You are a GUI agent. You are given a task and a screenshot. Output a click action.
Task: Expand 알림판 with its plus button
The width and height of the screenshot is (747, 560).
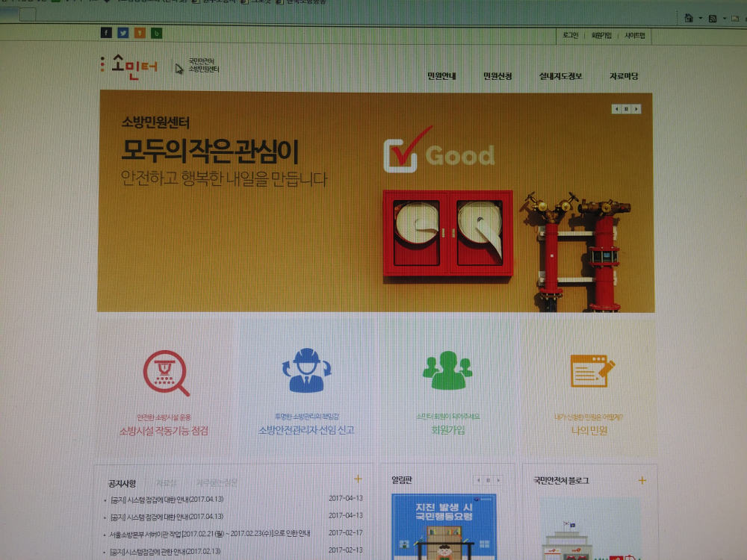(x=498, y=480)
